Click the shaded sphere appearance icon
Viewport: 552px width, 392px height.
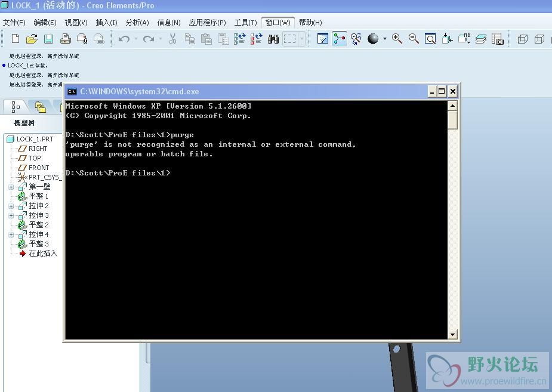coord(373,39)
